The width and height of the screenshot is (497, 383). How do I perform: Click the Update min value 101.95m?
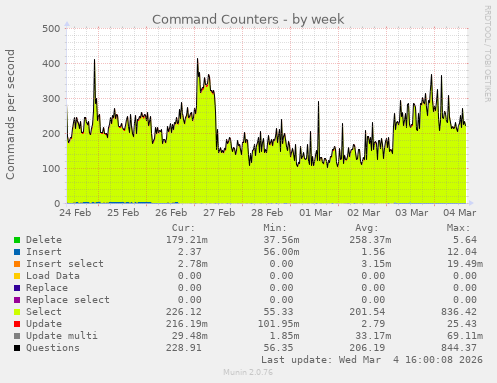(x=278, y=324)
